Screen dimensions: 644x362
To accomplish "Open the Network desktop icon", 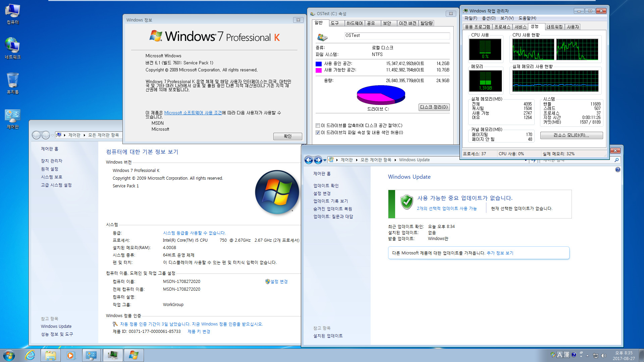I will click(13, 49).
